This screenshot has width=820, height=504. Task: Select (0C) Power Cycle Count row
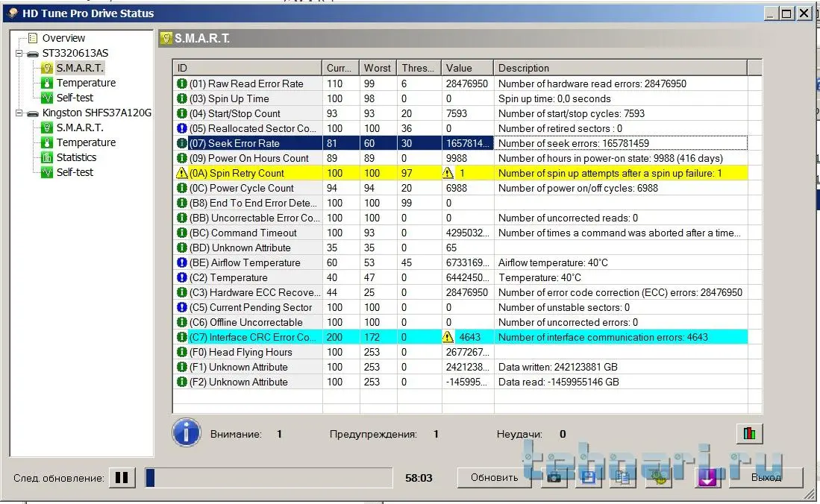click(460, 188)
